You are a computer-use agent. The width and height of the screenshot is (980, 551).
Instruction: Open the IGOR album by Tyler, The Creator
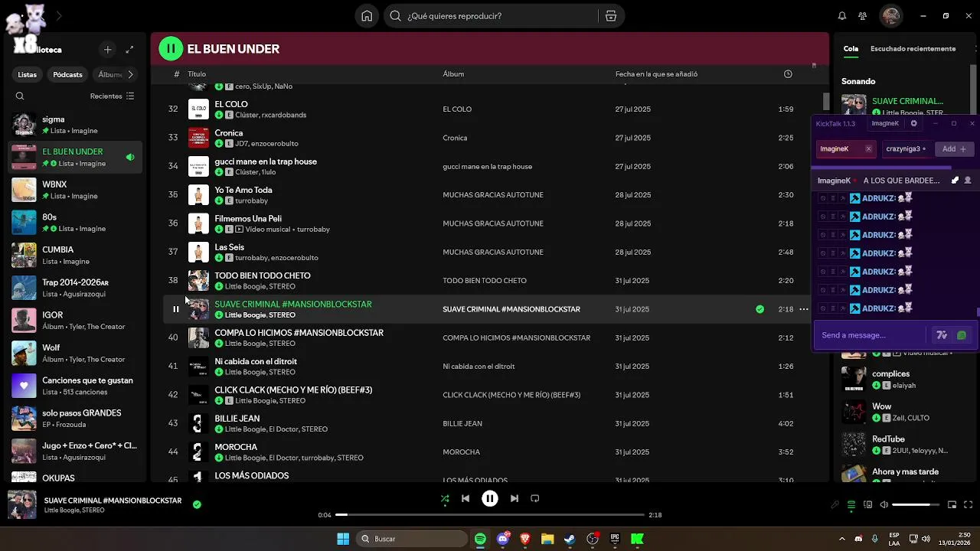75,321
